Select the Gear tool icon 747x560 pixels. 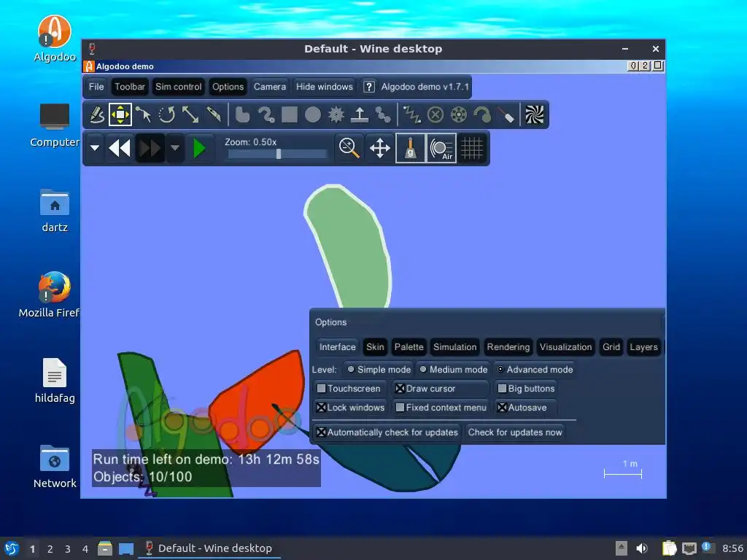(336, 114)
